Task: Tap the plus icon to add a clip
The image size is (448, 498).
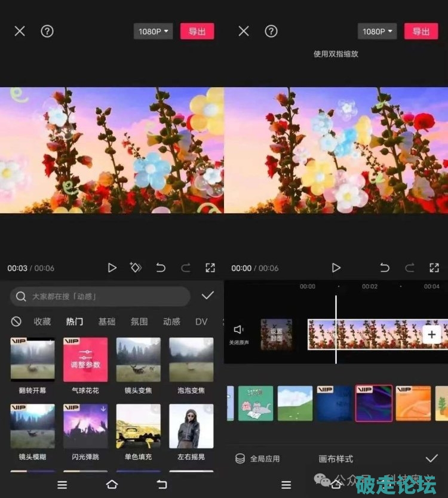Action: (431, 334)
